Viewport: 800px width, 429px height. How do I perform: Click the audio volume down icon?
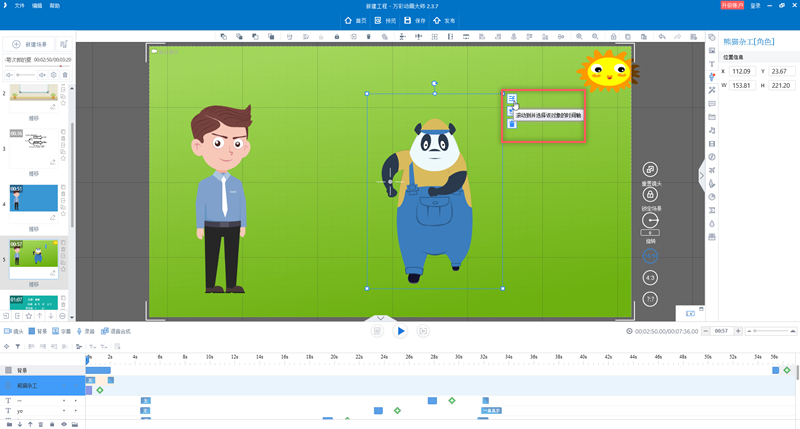point(9,75)
